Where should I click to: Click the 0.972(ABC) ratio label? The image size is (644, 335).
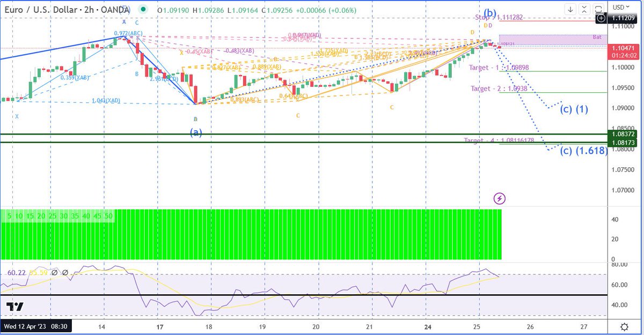(x=128, y=33)
